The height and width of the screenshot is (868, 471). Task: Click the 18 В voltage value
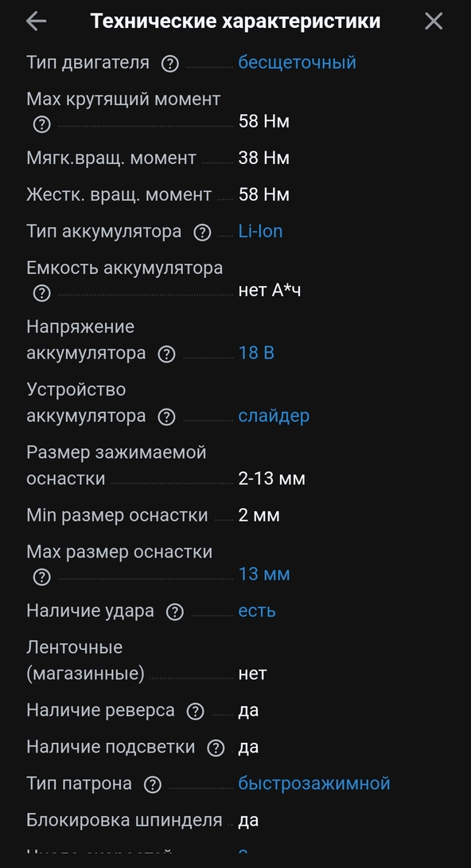258,353
